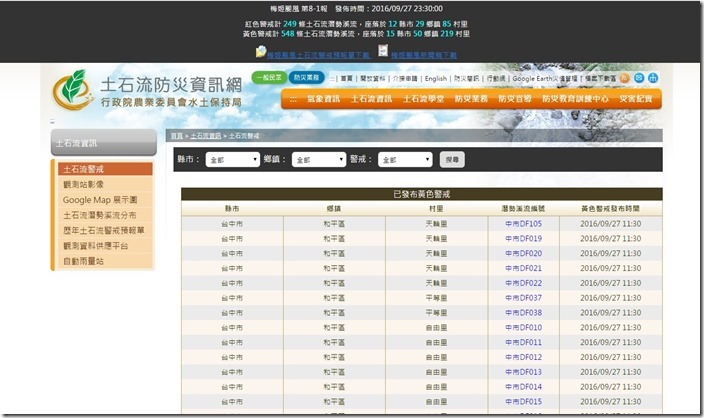Open the 防災宣導 menu
Screen dimensions: 704x418
click(x=515, y=99)
